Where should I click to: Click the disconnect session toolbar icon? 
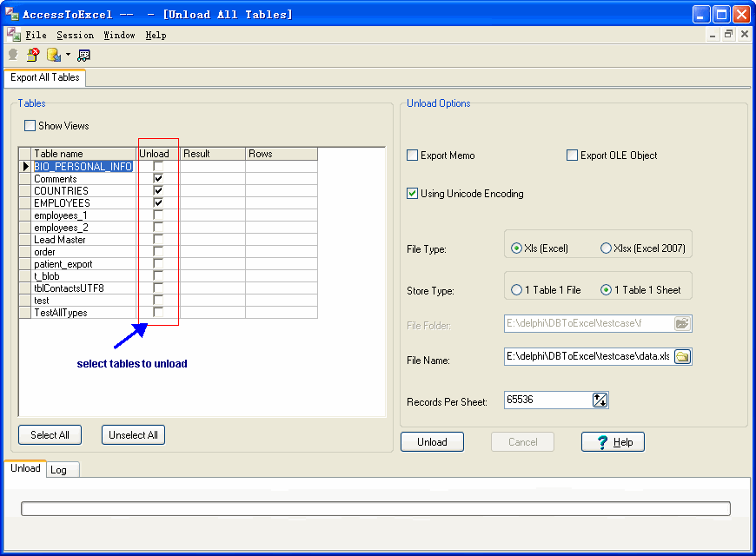click(x=33, y=55)
